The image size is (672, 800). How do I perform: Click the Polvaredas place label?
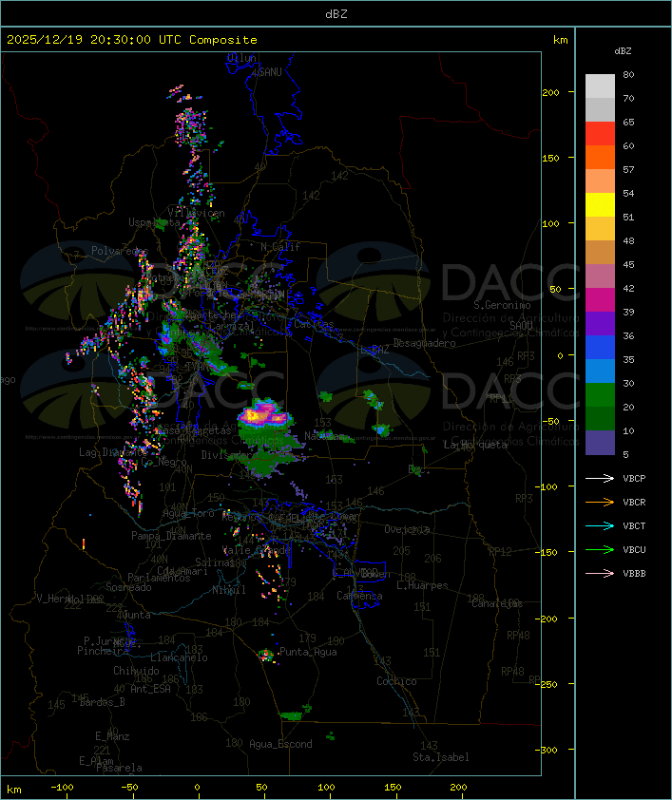click(120, 251)
